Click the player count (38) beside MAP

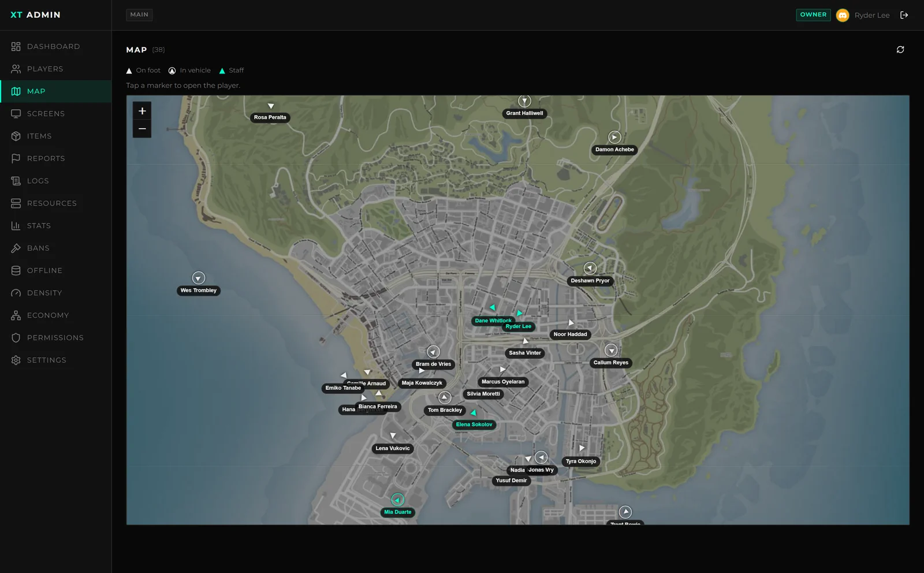(x=158, y=50)
